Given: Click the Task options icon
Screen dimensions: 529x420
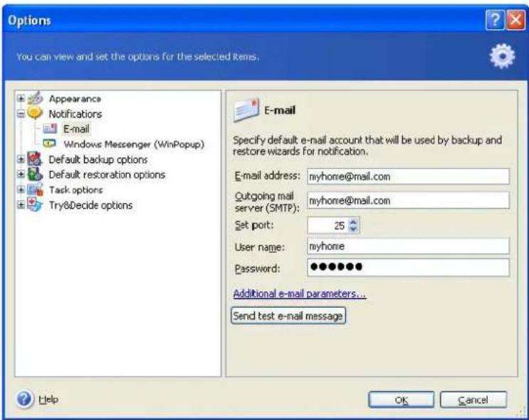Looking at the screenshot, I should [35, 189].
